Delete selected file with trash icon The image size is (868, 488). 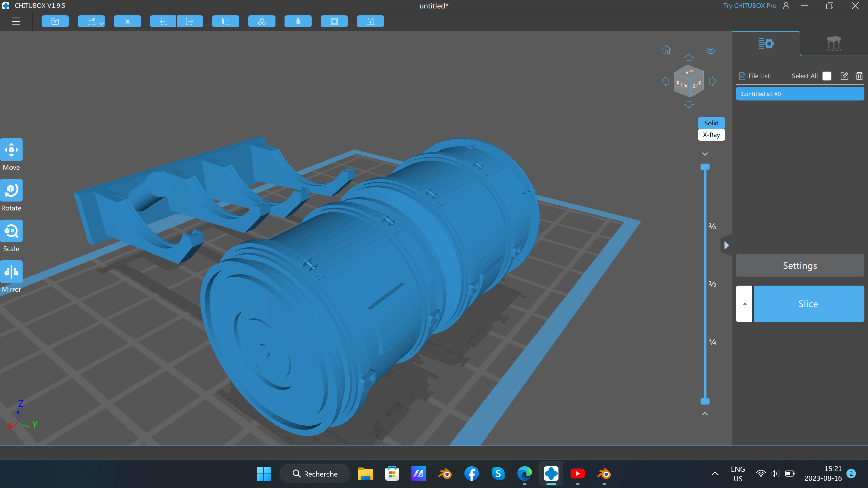[859, 76]
